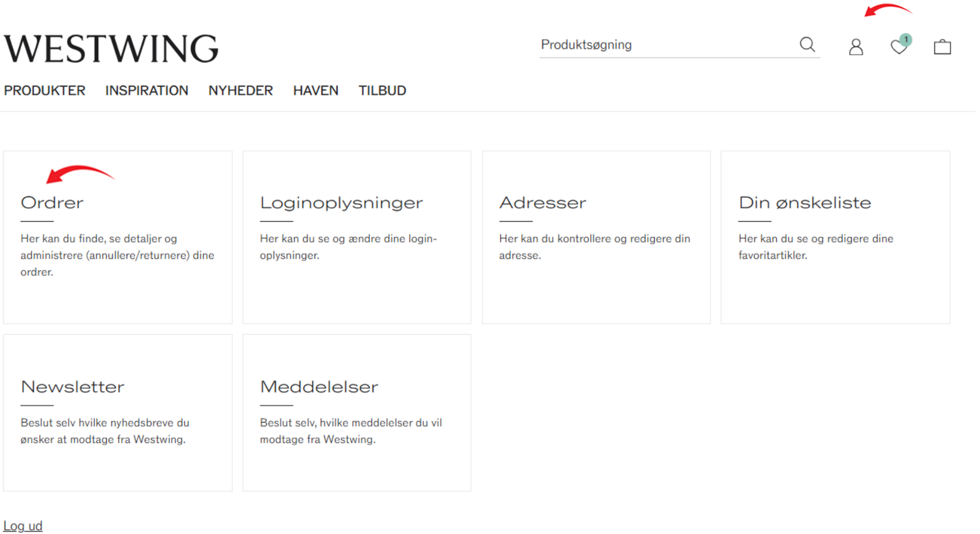Click the wishlist count badge
This screenshot has width=980, height=534.
(906, 40)
